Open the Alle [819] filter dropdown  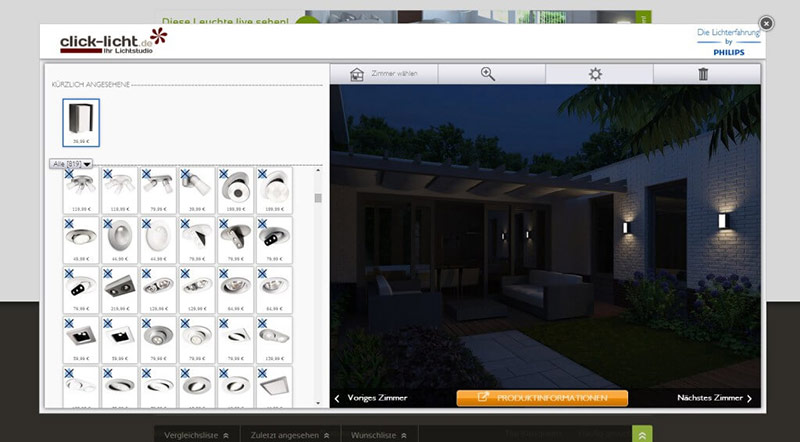pyautogui.click(x=71, y=163)
